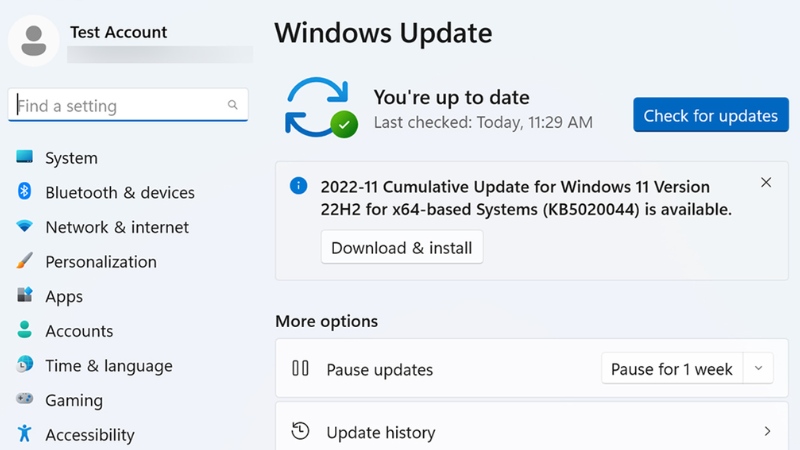Screen dimensions: 800x450
Task: Click the System monitor icon in sidebar
Action: point(25,158)
